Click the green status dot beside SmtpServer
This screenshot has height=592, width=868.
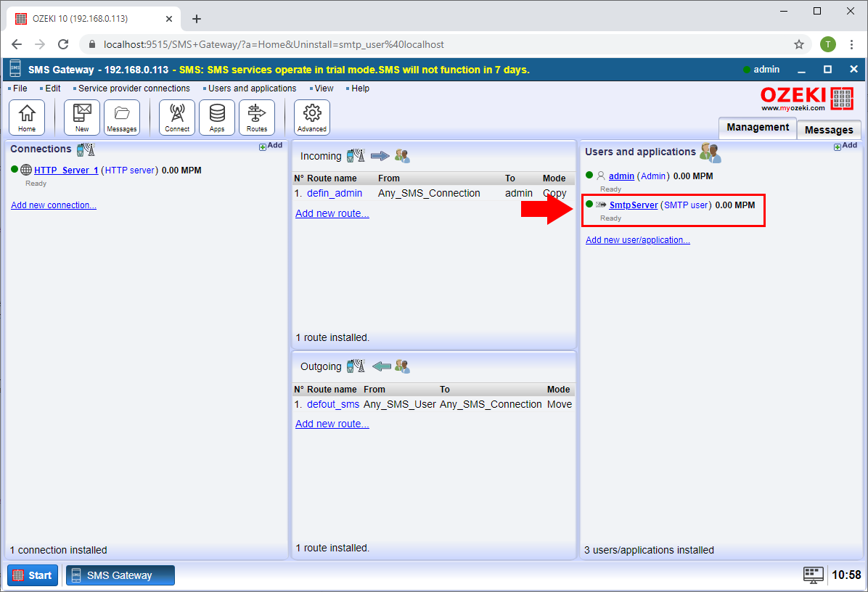[589, 204]
